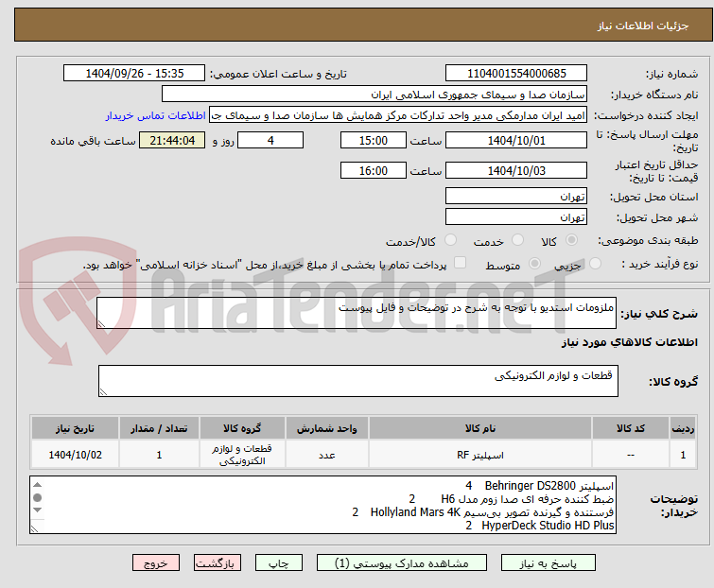Click delivery city field تهران
This screenshot has height=588, width=714.
(x=516, y=217)
